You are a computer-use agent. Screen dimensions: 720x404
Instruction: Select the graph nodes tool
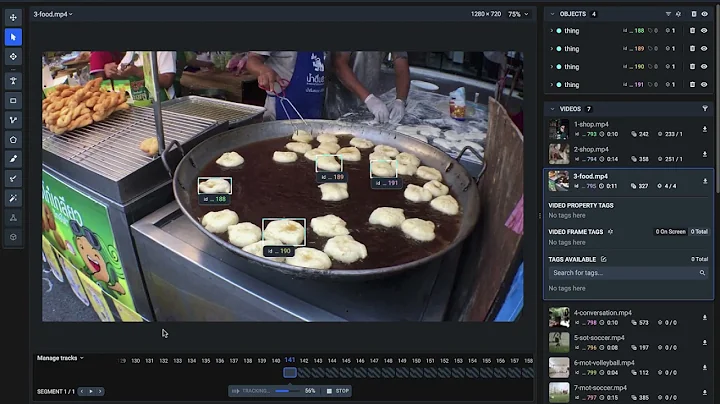coord(13,218)
